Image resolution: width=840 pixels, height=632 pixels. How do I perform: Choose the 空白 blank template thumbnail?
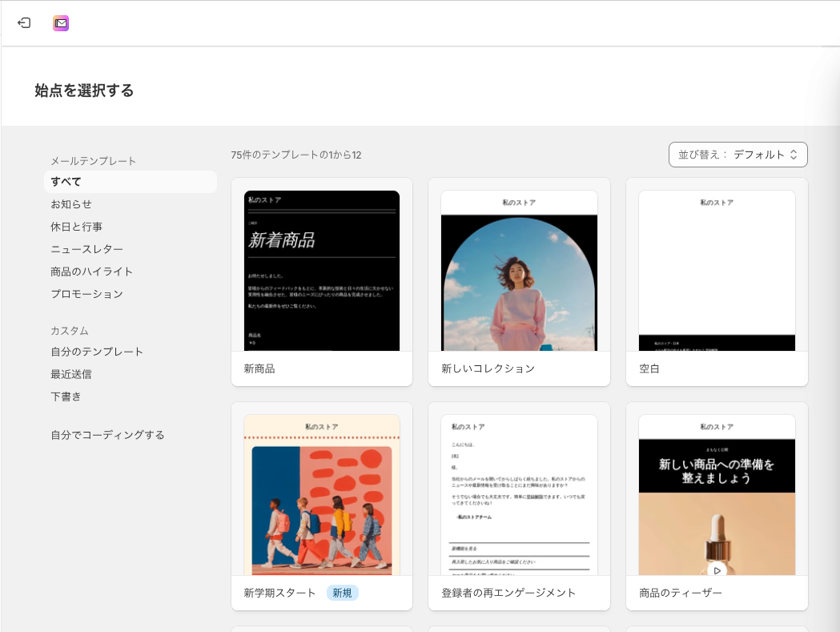[717, 271]
